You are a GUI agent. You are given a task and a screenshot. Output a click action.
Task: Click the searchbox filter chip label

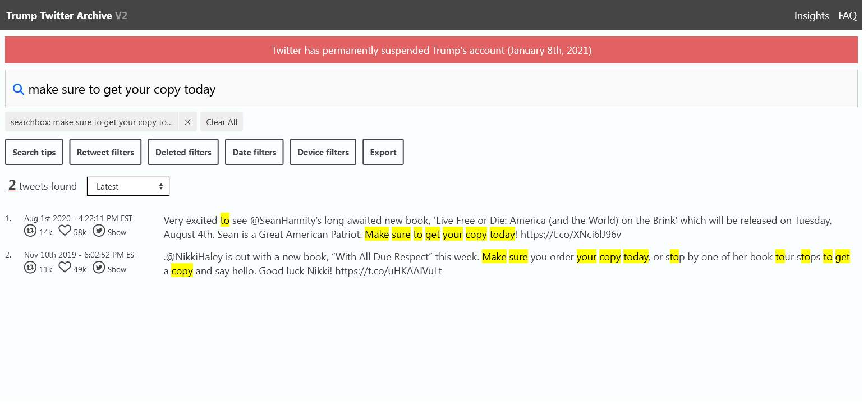92,122
